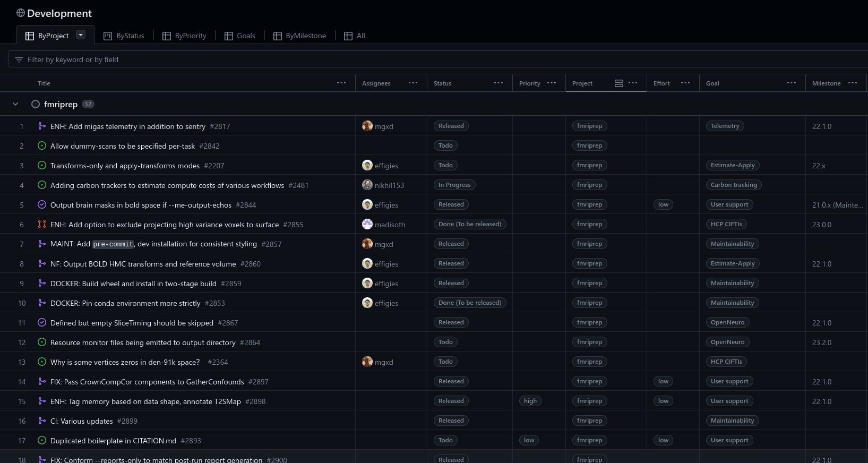The height and width of the screenshot is (463, 868).
Task: Click open issue icon for Adding carbon trackers
Action: click(42, 185)
